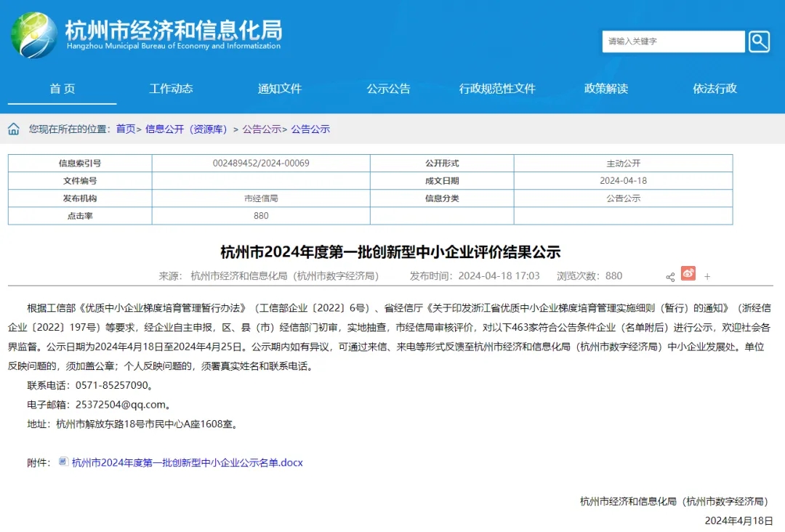This screenshot has width=785, height=532.
Task: Click the email address 25372504@qq.com
Action: click(x=121, y=405)
